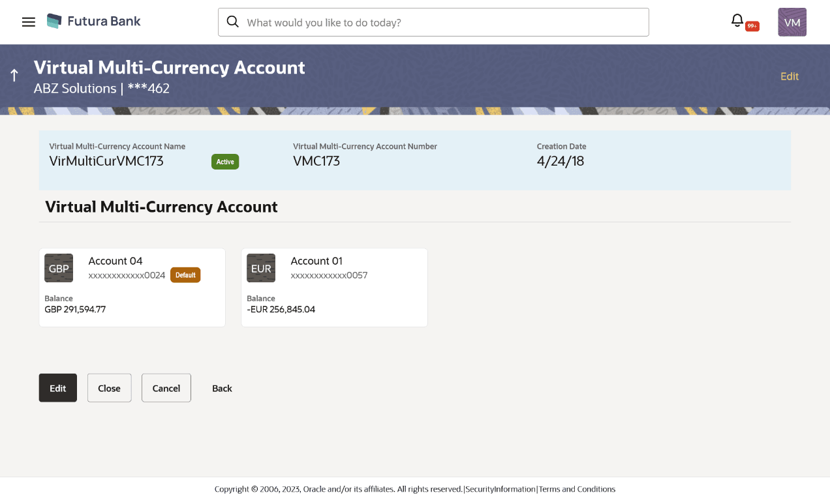Select the GBP currency icon on Account 04
This screenshot has width=830, height=504.
(x=59, y=268)
